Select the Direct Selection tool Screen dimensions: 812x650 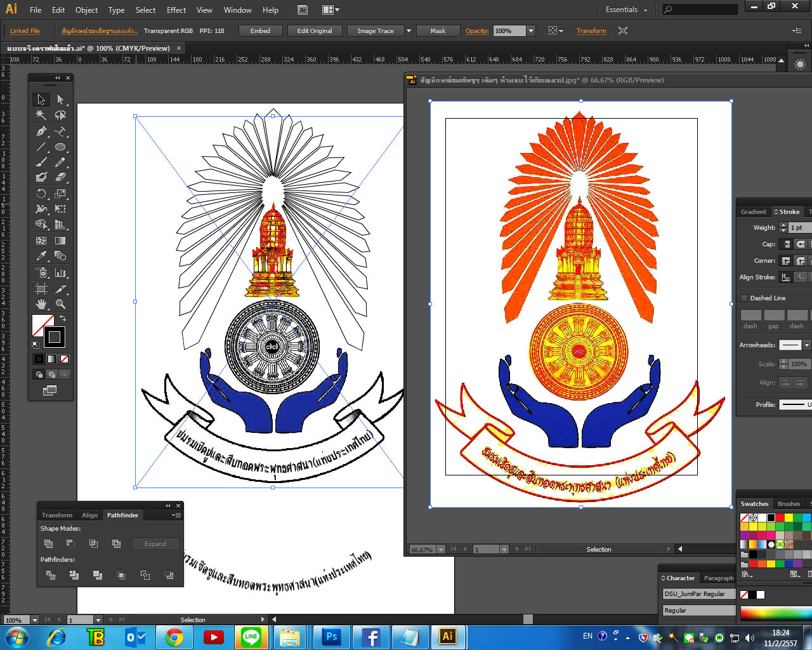point(60,100)
